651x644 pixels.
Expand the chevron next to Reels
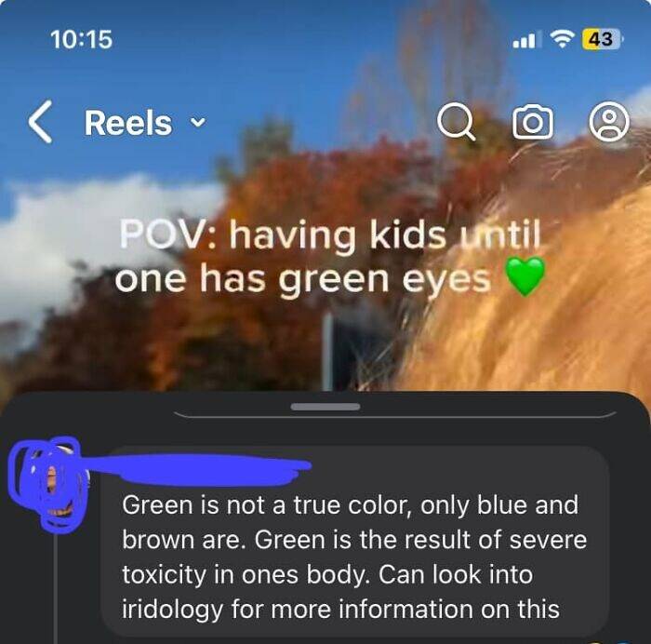tap(197, 123)
